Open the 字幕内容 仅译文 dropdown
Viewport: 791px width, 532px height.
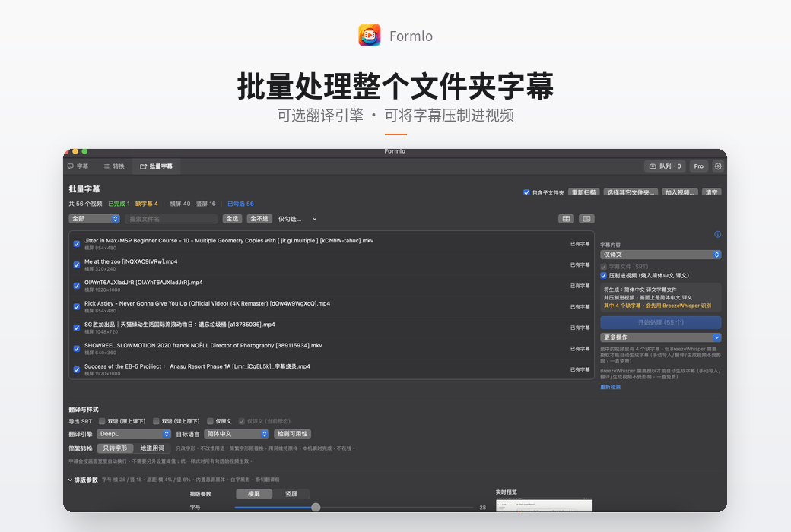660,255
